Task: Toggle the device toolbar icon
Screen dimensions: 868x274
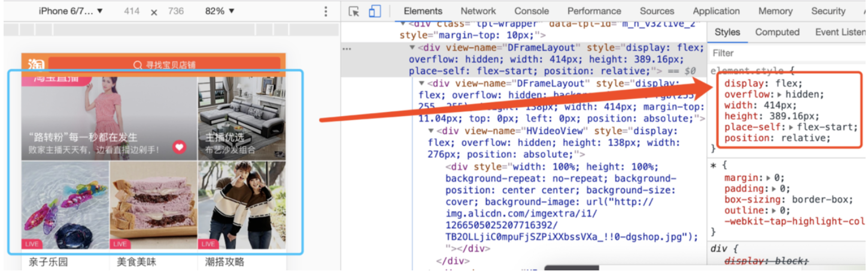Action: 375,11
